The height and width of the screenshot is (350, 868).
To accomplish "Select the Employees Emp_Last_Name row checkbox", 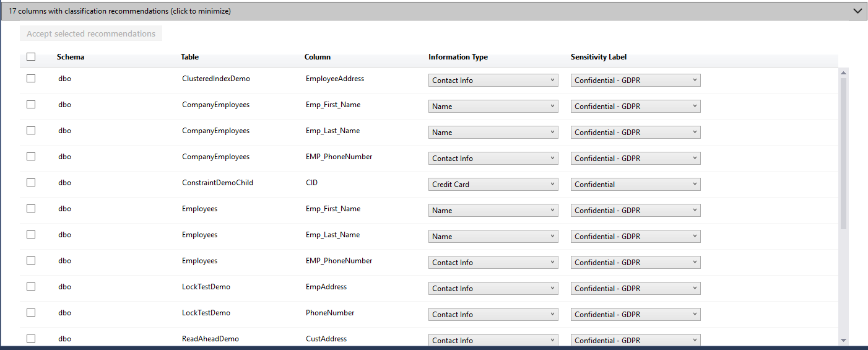I will pyautogui.click(x=31, y=235).
